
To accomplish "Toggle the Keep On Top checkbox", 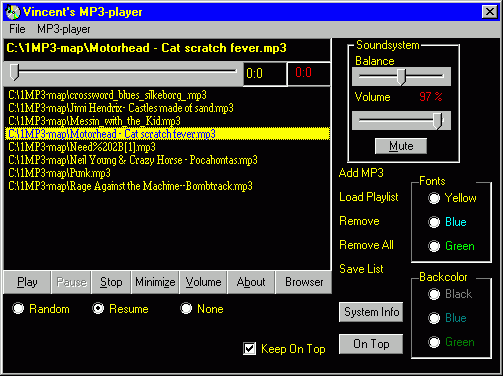I will (250, 349).
